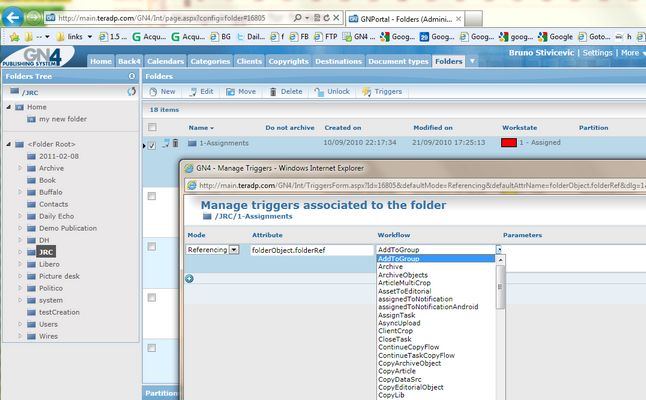Click edit pencil icon in 1-Assignments row

(x=166, y=143)
